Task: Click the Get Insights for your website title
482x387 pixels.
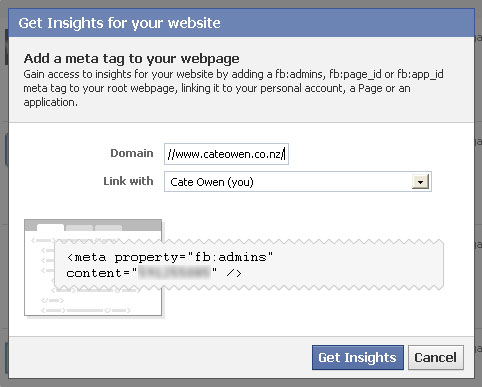Action: [x=119, y=23]
